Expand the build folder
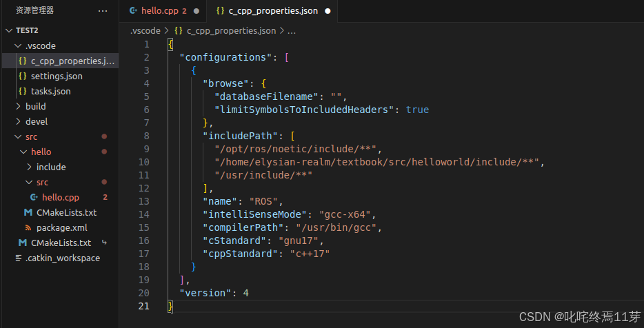 click(17, 106)
